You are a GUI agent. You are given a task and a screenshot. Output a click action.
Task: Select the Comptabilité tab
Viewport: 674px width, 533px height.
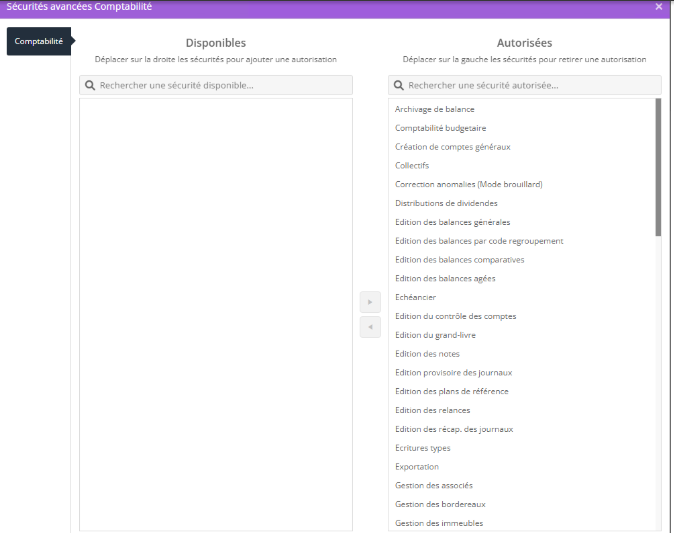coord(39,42)
